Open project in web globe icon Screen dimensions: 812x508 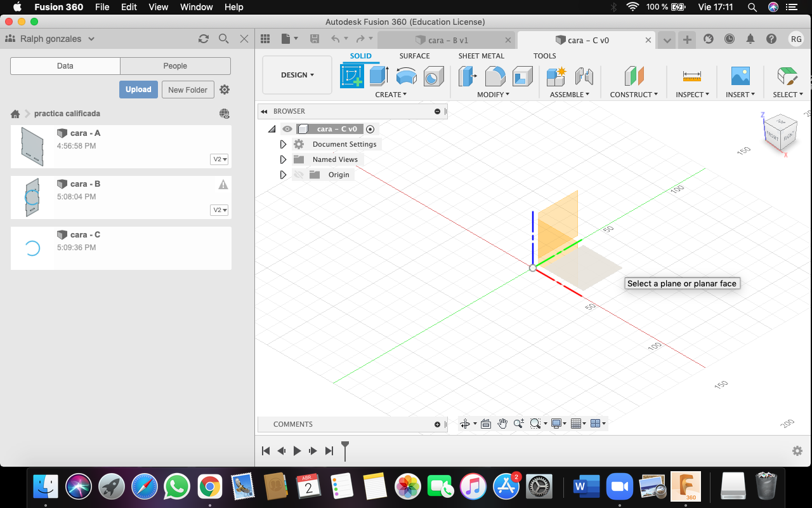pos(225,114)
